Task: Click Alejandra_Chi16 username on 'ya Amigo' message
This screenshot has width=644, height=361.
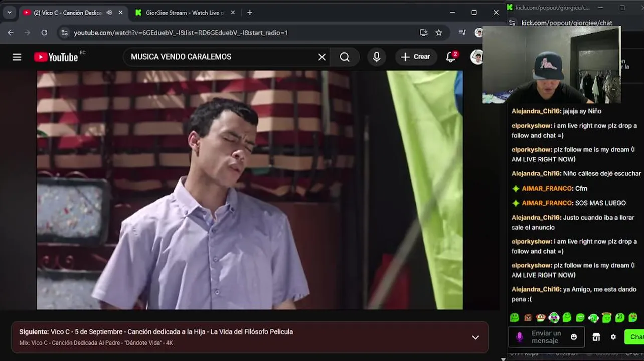Action: click(536, 290)
